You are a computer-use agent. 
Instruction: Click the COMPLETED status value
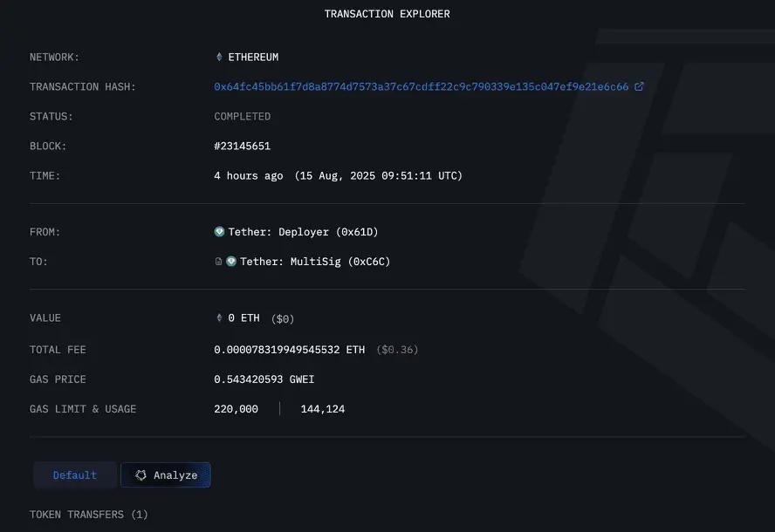coord(243,117)
